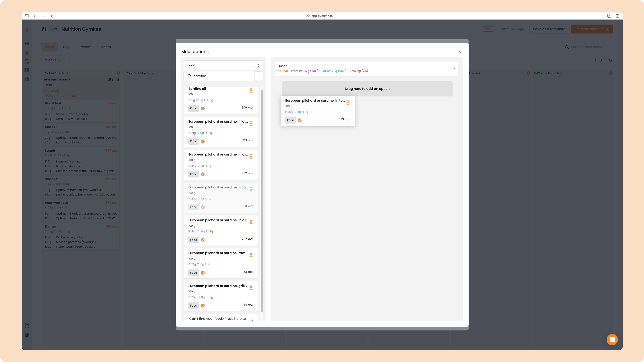Click the plus button next to search

259,76
